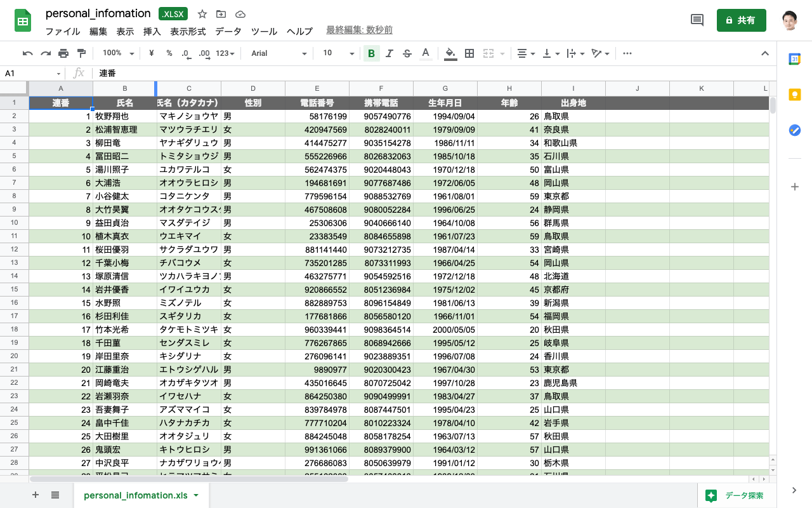Print the spreadsheet with printer icon
Image resolution: width=812 pixels, height=508 pixels.
coord(63,53)
